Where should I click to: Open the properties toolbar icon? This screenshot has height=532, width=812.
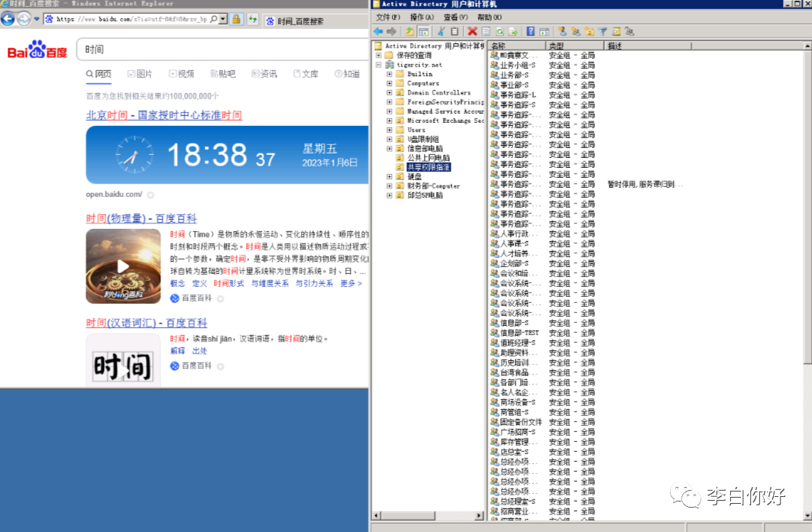point(486,31)
